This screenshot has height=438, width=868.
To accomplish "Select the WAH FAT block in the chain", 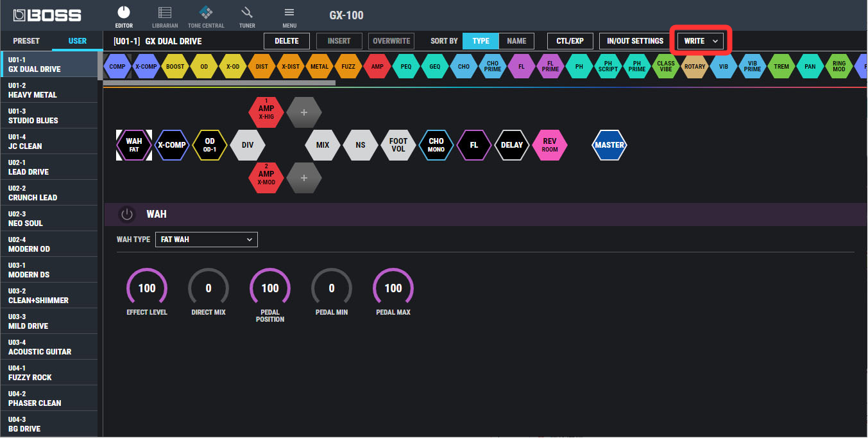I will (x=134, y=145).
